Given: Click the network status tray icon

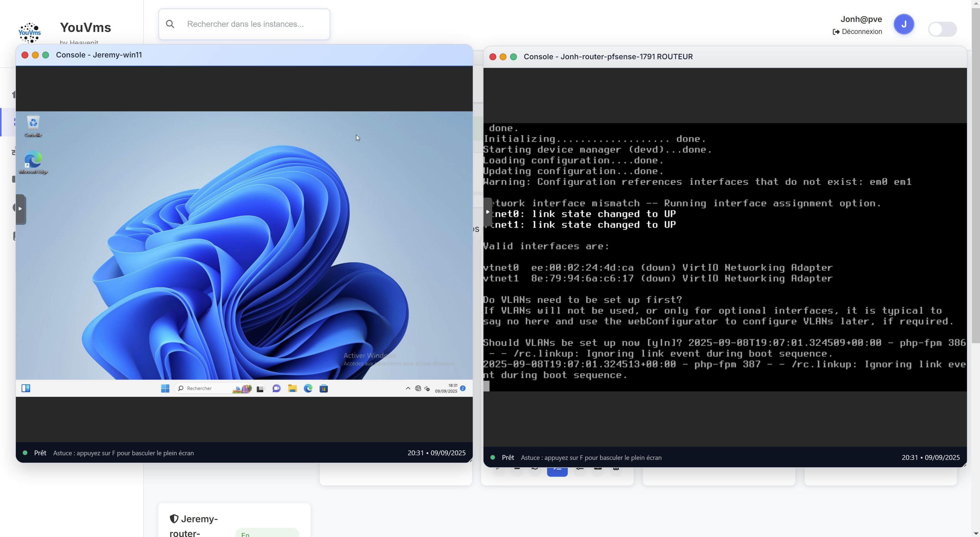Looking at the screenshot, I should pyautogui.click(x=418, y=388).
